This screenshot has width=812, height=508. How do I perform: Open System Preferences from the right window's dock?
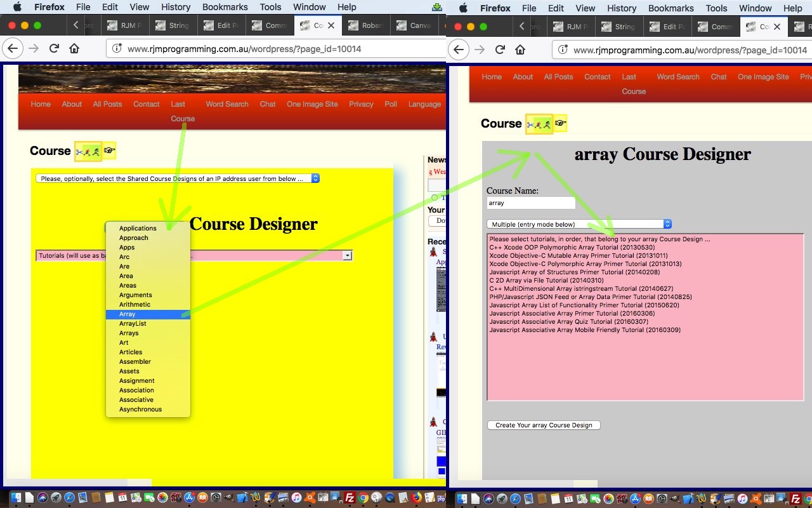pyautogui.click(x=662, y=499)
